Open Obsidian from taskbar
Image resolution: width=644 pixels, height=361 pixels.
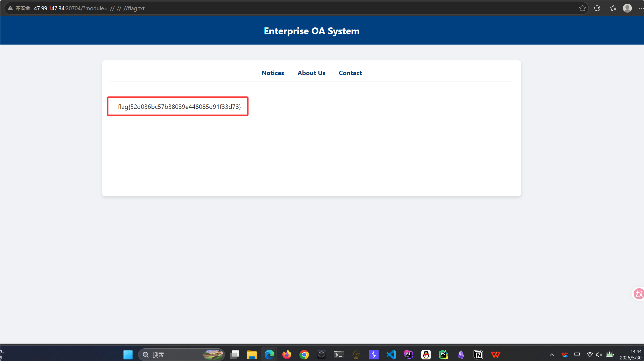(461, 355)
